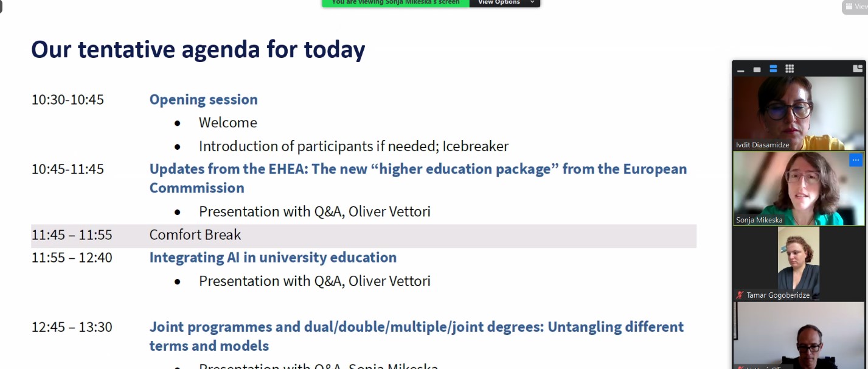Select Ivdit Diasamidze's video thumbnail
868x369 pixels.
798,113
